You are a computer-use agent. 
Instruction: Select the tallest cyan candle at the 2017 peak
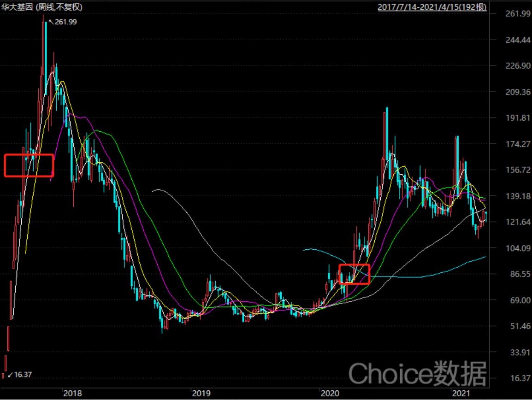tap(46, 58)
